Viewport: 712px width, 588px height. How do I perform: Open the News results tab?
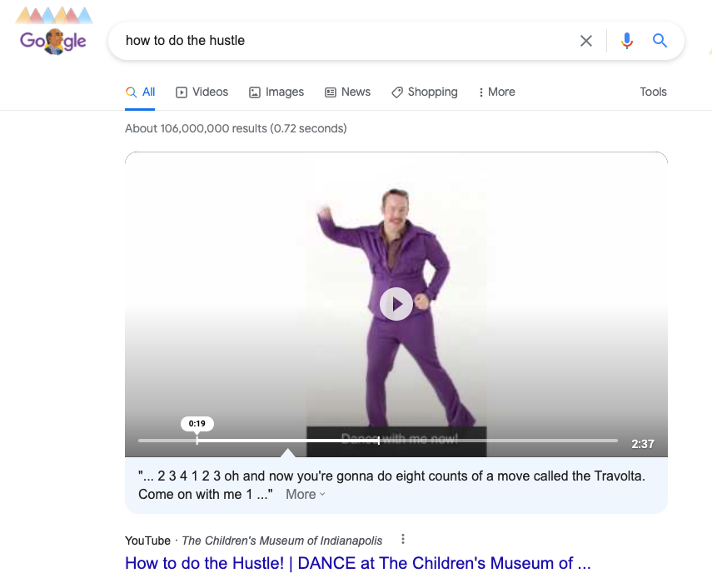point(347,92)
